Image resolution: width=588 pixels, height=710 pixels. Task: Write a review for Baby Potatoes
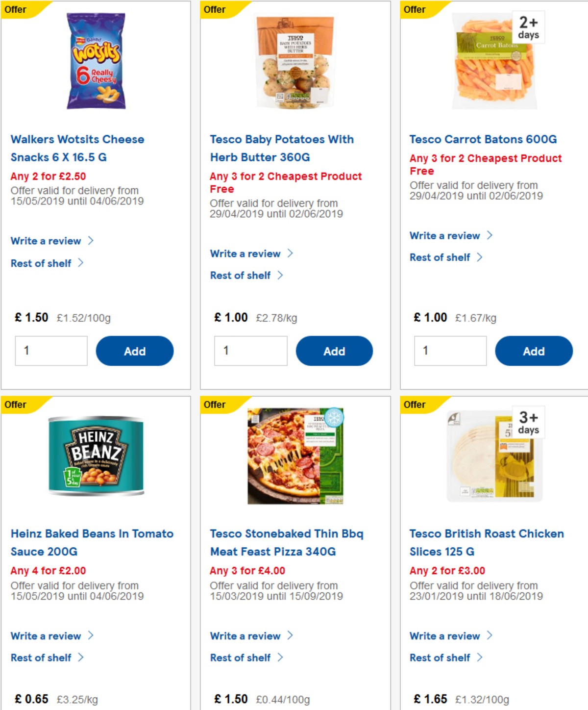coord(245,254)
